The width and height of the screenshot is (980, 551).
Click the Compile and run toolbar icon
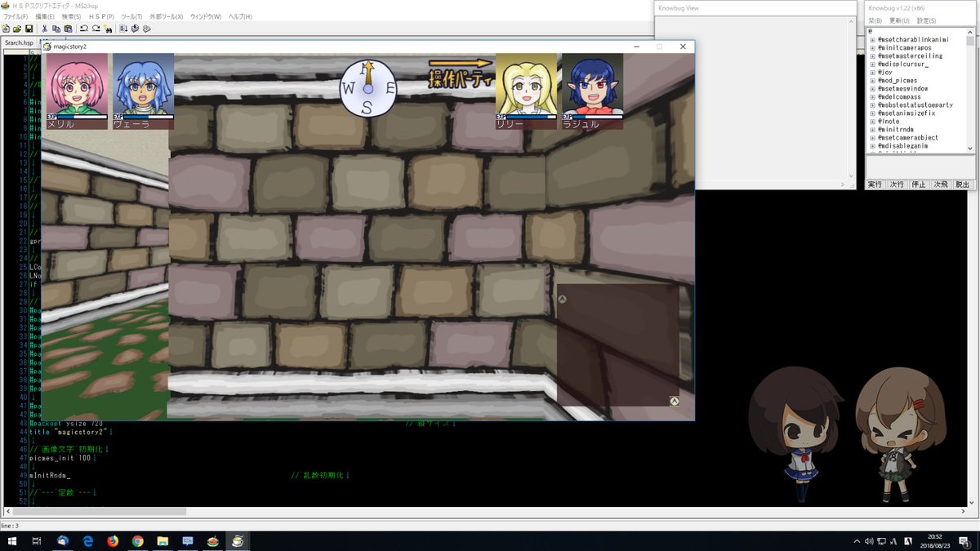[123, 29]
